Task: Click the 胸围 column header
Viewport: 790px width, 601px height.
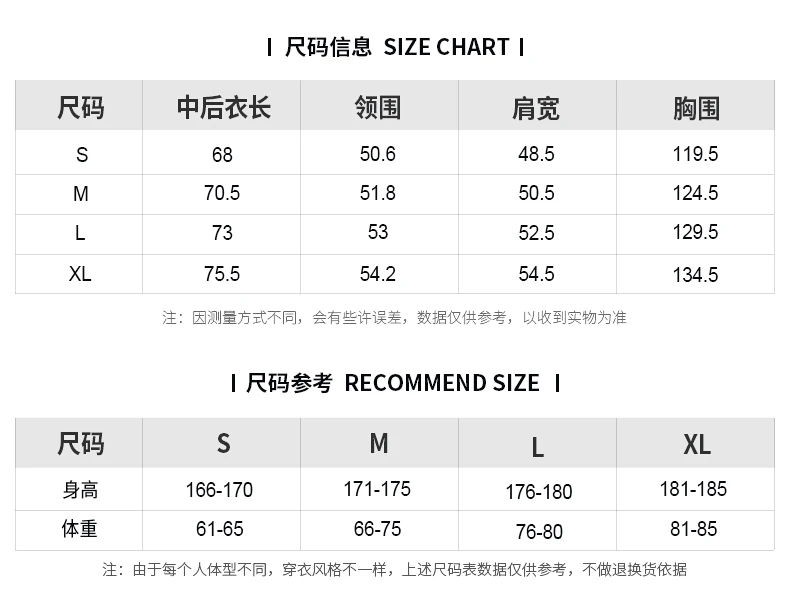Action: (695, 108)
